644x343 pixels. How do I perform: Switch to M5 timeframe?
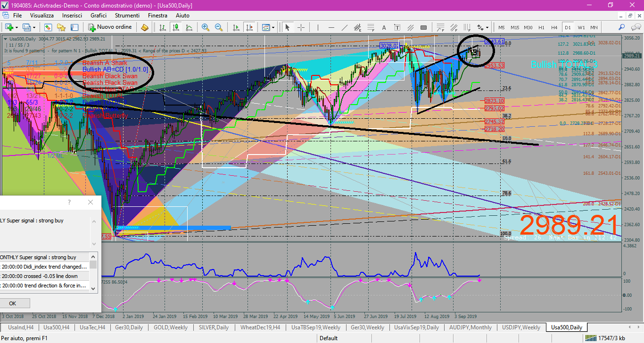502,27
